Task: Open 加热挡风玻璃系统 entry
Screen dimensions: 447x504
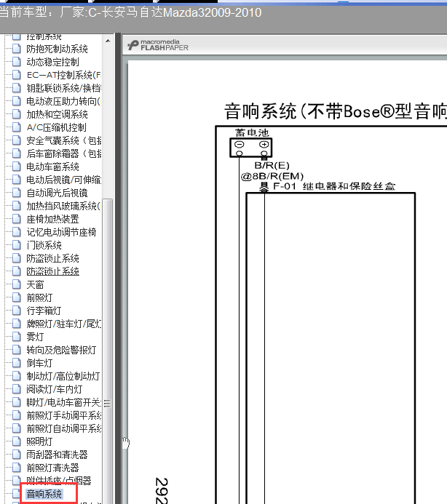Action: pos(64,206)
